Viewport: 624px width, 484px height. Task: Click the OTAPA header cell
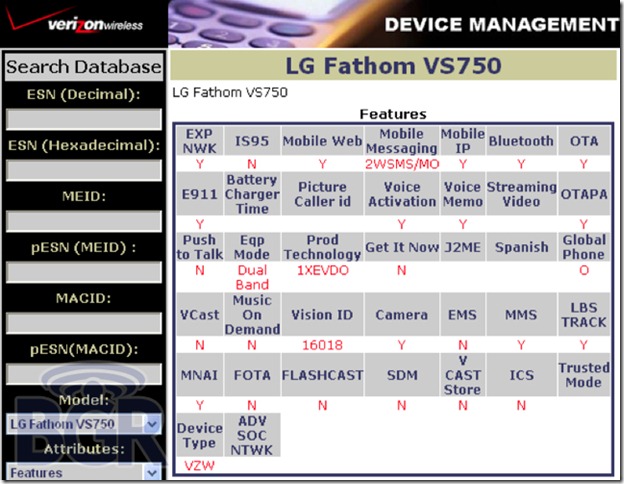click(x=584, y=194)
